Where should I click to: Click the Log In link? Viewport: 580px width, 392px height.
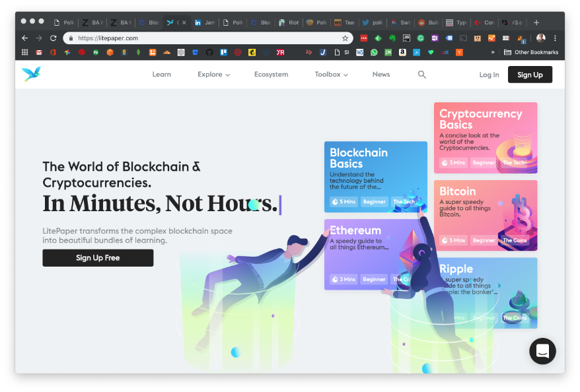click(x=489, y=75)
